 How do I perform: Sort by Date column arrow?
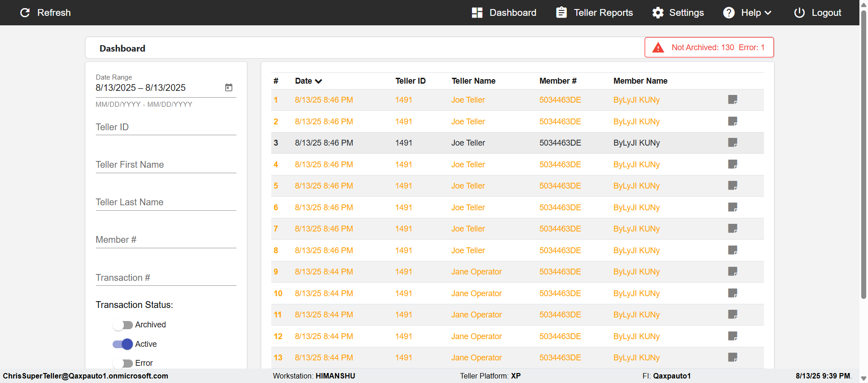click(319, 81)
